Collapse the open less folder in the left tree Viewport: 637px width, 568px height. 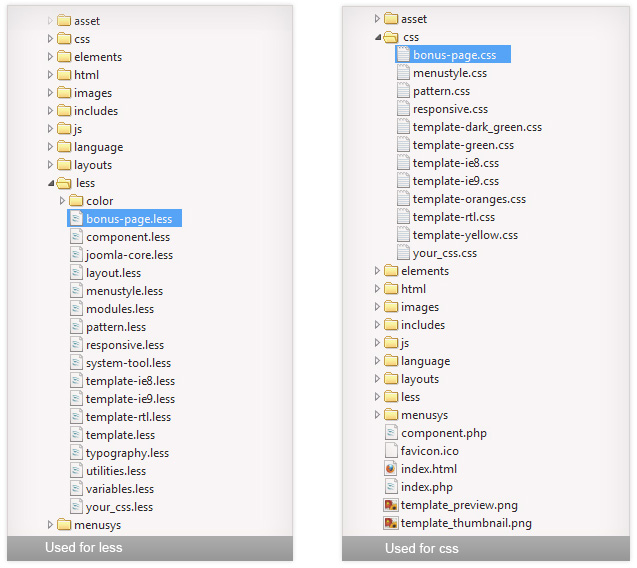(x=51, y=184)
